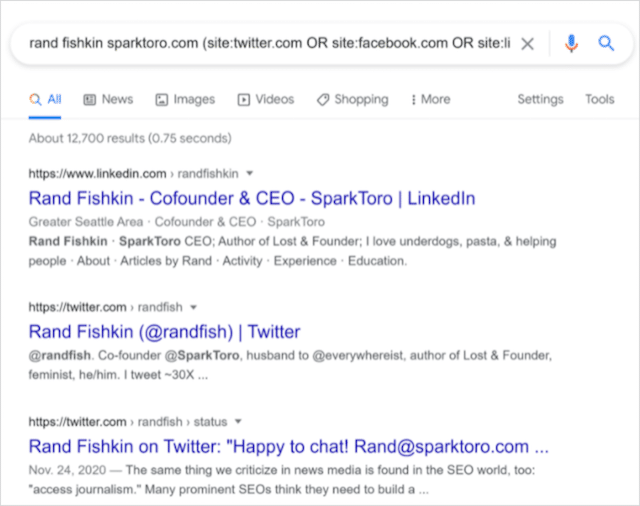Open the "Happy to chat!" tweet result
The height and width of the screenshot is (506, 640).
(288, 446)
